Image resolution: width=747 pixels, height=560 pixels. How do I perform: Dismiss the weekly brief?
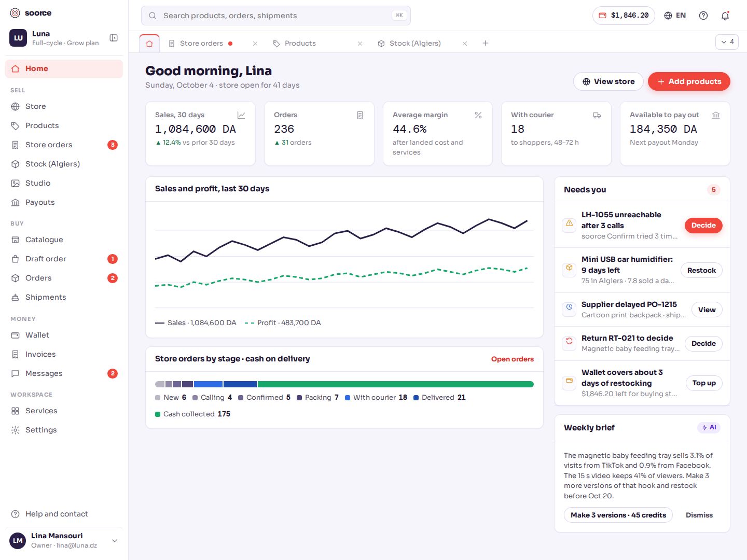699,515
